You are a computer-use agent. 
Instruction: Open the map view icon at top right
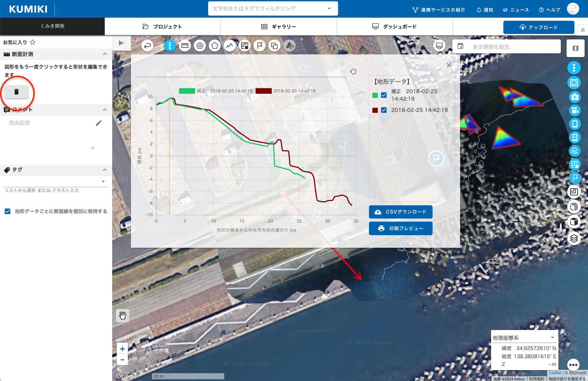point(575,48)
